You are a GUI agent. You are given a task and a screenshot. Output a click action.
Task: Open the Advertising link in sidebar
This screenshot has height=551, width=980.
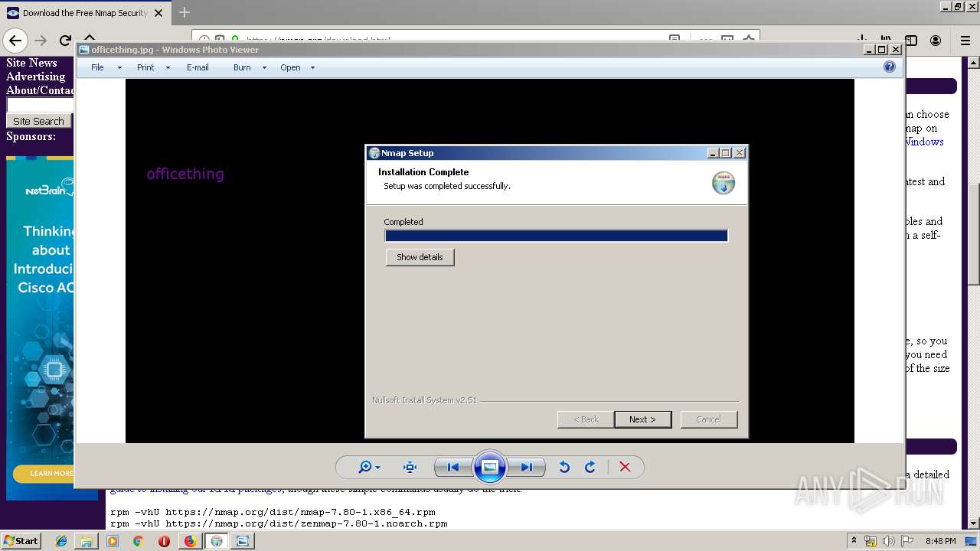click(35, 77)
